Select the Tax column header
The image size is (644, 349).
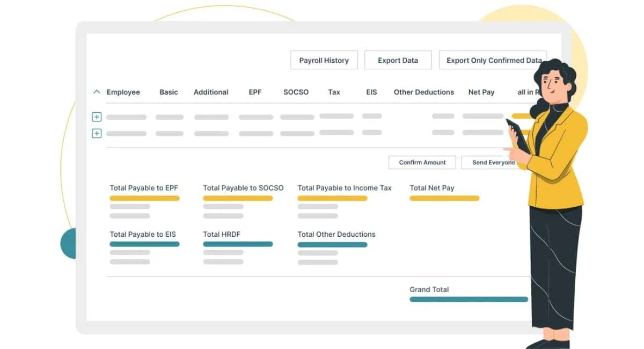point(334,92)
